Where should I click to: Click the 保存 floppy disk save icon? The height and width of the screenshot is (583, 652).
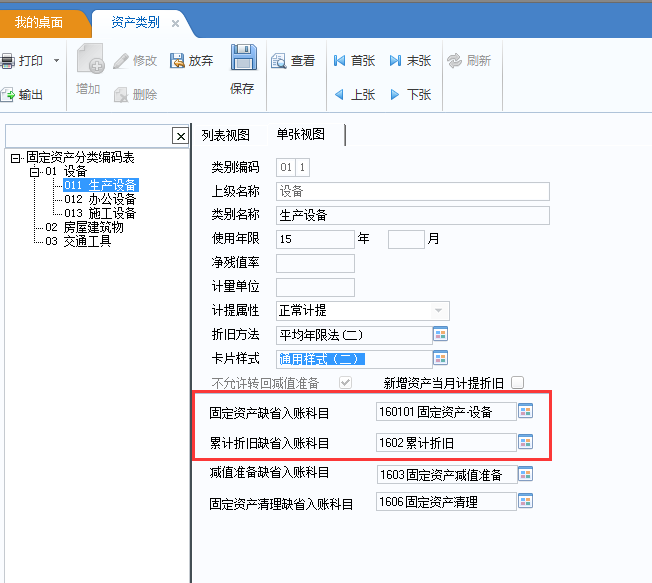point(243,57)
